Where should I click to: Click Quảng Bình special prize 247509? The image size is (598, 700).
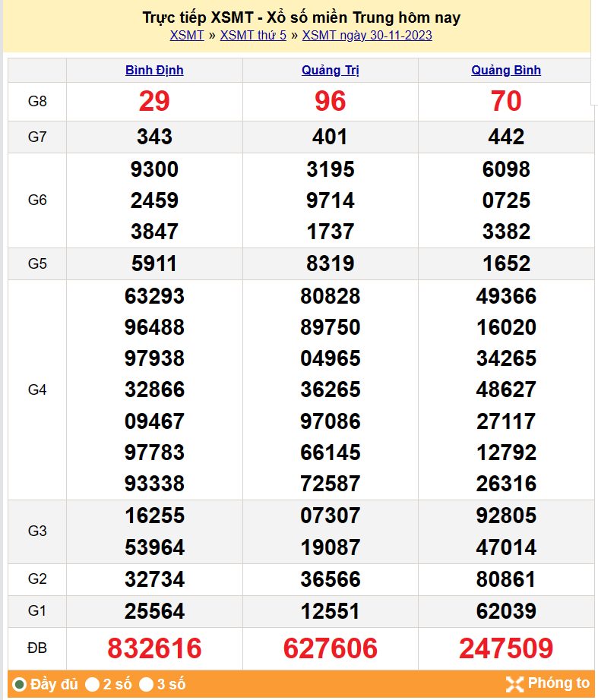[506, 648]
